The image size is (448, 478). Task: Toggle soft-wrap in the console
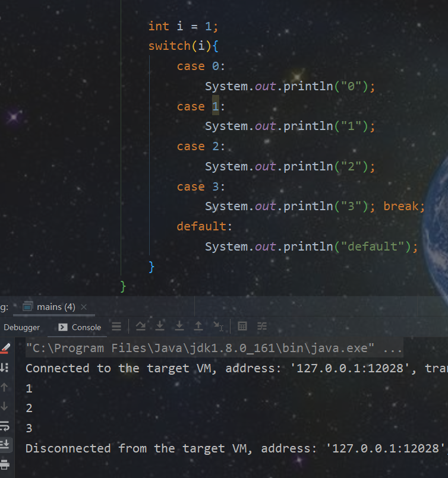click(x=5, y=426)
